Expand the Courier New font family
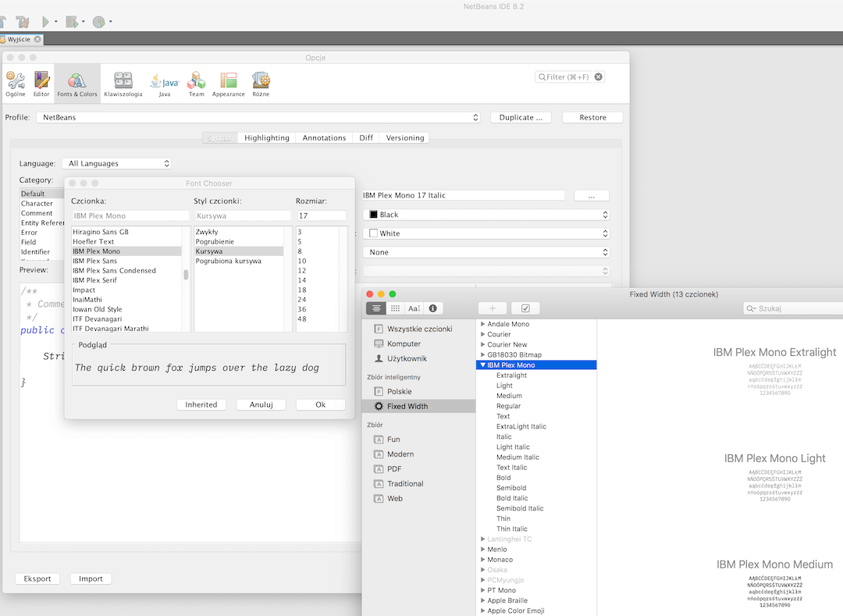 point(483,344)
